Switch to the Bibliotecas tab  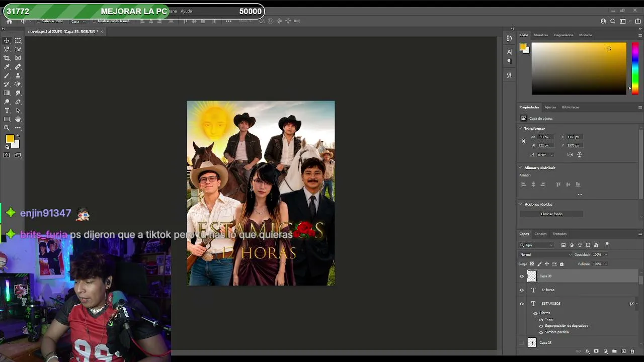tap(571, 107)
